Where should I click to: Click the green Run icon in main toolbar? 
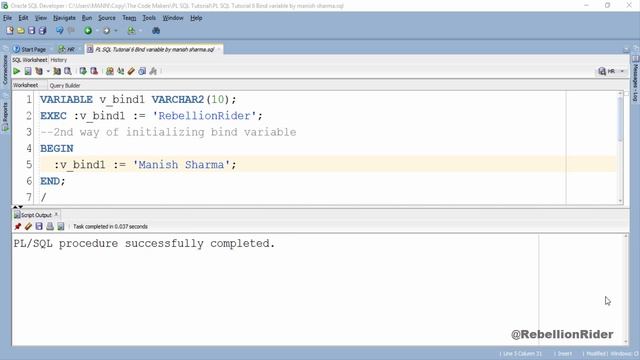[x=88, y=31]
